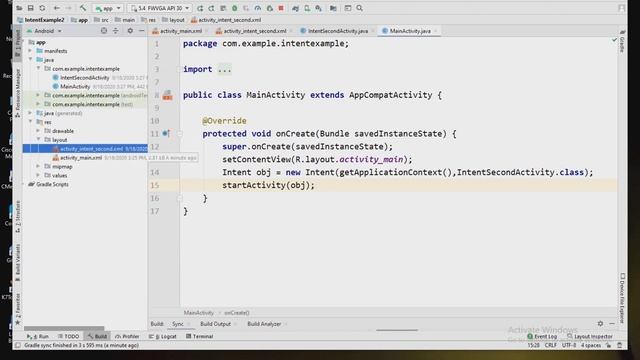This screenshot has width=640, height=360.
Task: Click the UTF-8 encoding in status bar
Action: click(x=569, y=345)
